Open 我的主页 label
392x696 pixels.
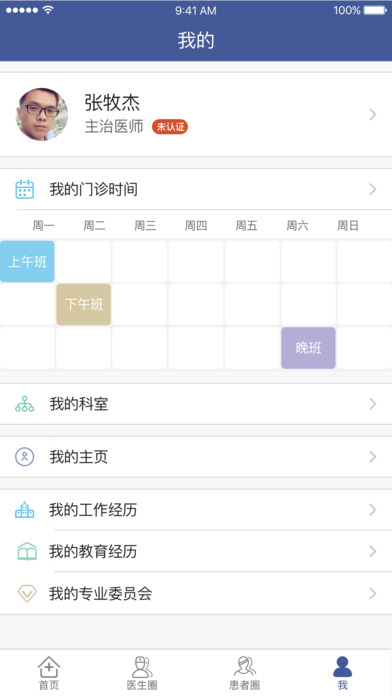point(79,457)
